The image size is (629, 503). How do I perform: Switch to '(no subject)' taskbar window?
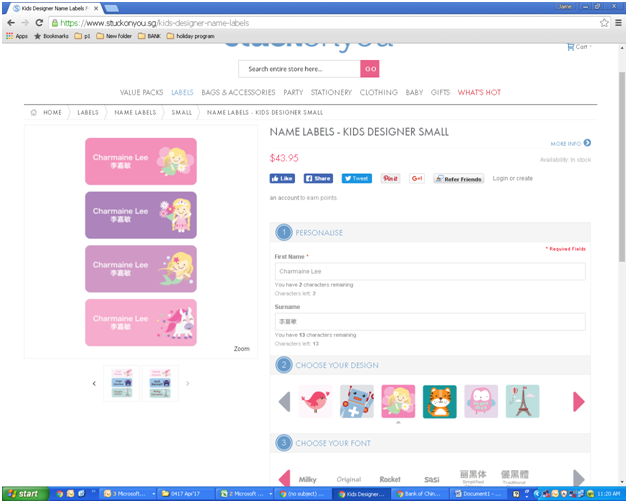click(304, 494)
